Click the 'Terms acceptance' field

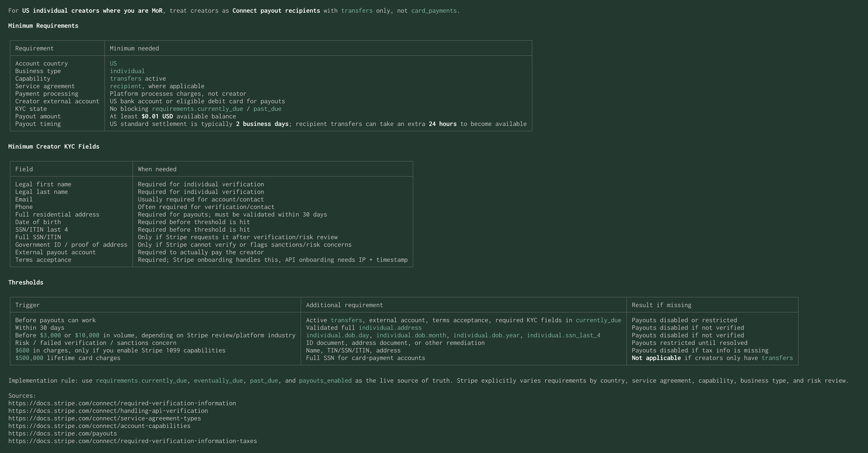tap(43, 260)
